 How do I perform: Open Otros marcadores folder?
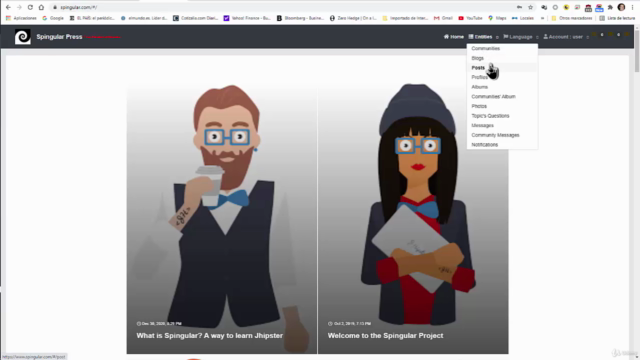click(x=571, y=18)
